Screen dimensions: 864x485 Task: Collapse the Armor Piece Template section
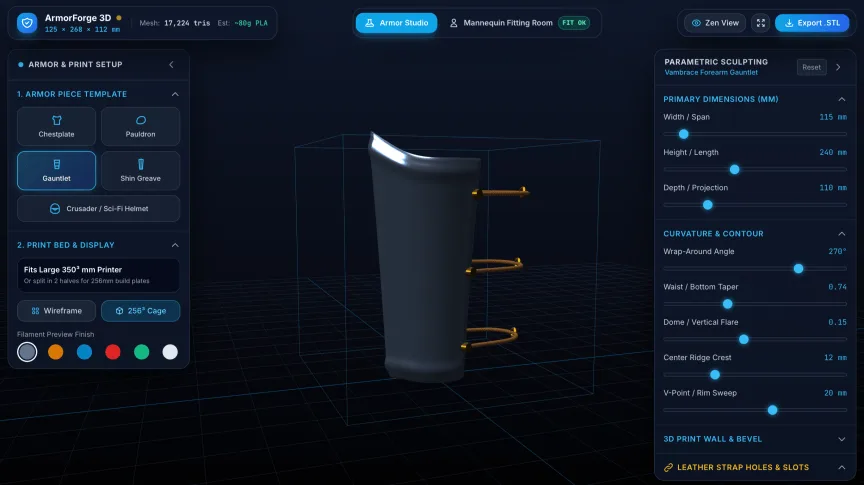(x=175, y=94)
